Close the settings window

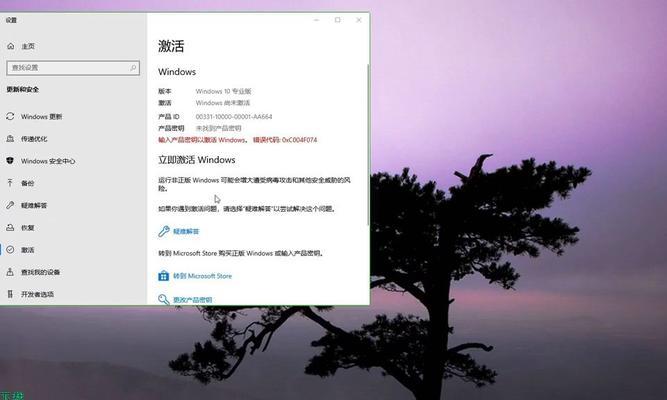pyautogui.click(x=359, y=20)
